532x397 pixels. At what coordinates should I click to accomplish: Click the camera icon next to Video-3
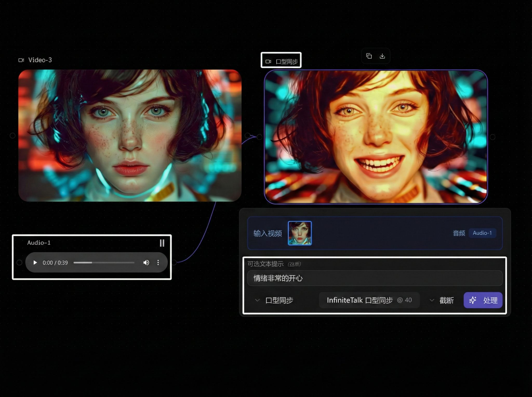[x=22, y=60]
